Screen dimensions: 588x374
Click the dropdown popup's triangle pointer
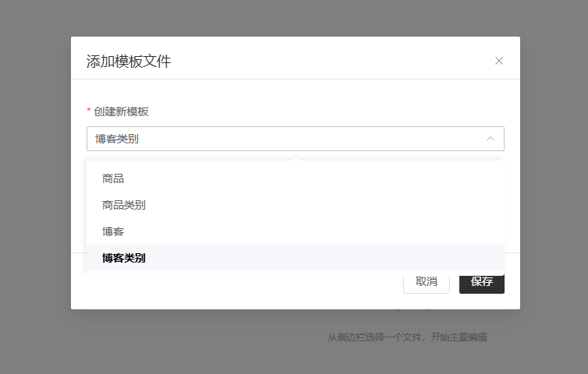click(295, 158)
